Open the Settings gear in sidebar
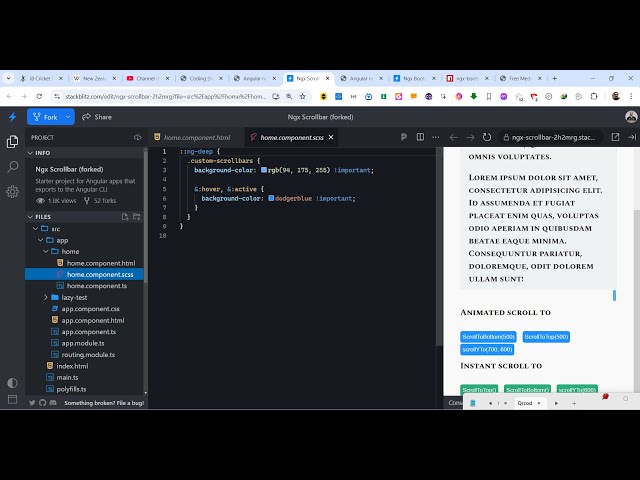 (x=12, y=191)
